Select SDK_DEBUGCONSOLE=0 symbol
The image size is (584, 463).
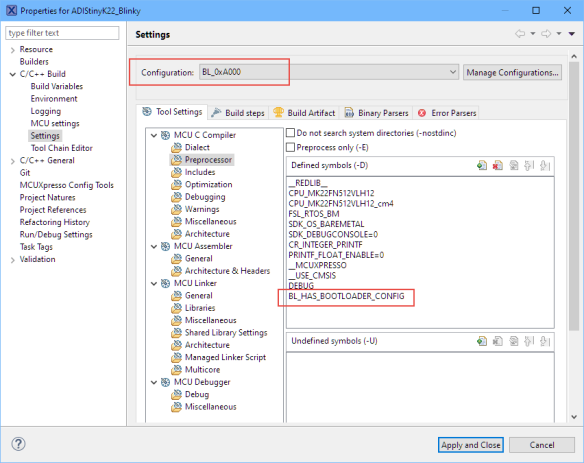333,234
